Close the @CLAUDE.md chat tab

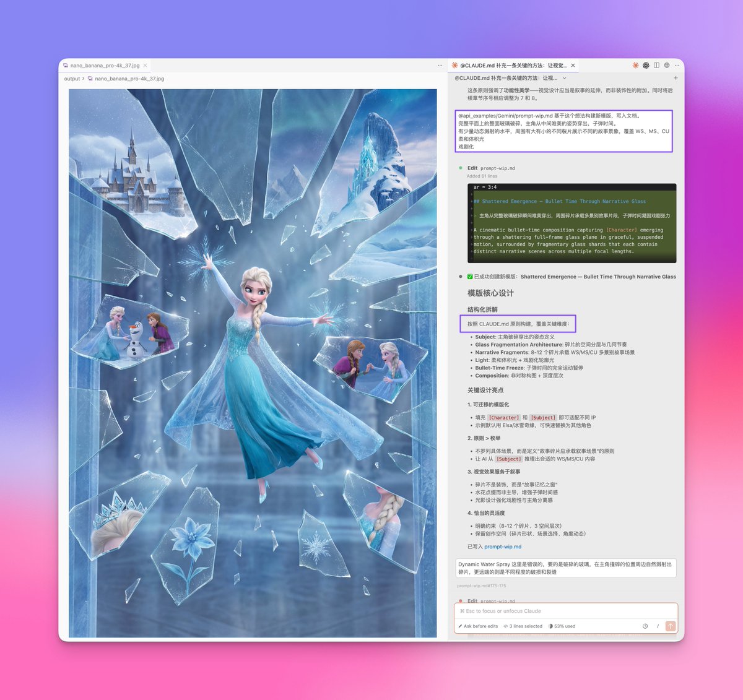tap(573, 66)
